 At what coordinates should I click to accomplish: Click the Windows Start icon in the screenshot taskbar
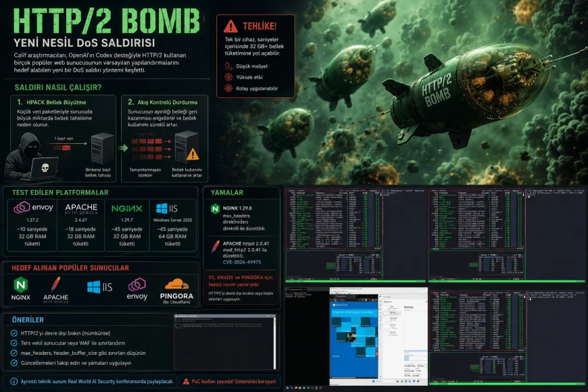[288, 387]
